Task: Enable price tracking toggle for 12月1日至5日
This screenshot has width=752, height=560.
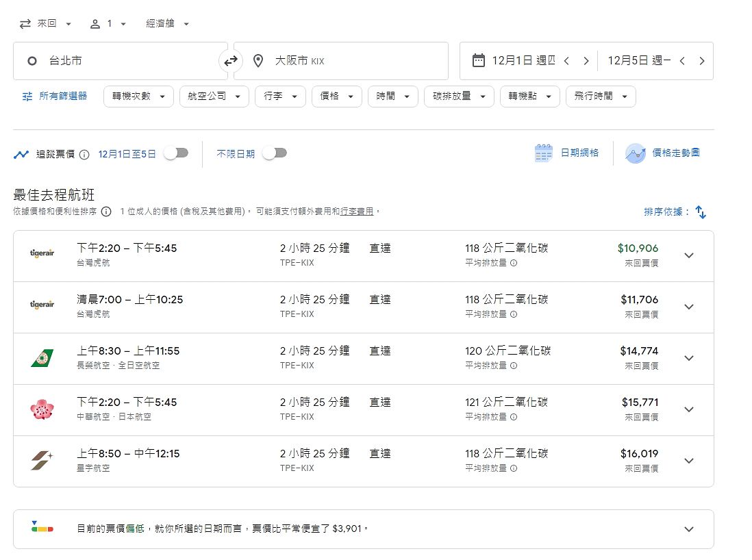Action: point(175,153)
